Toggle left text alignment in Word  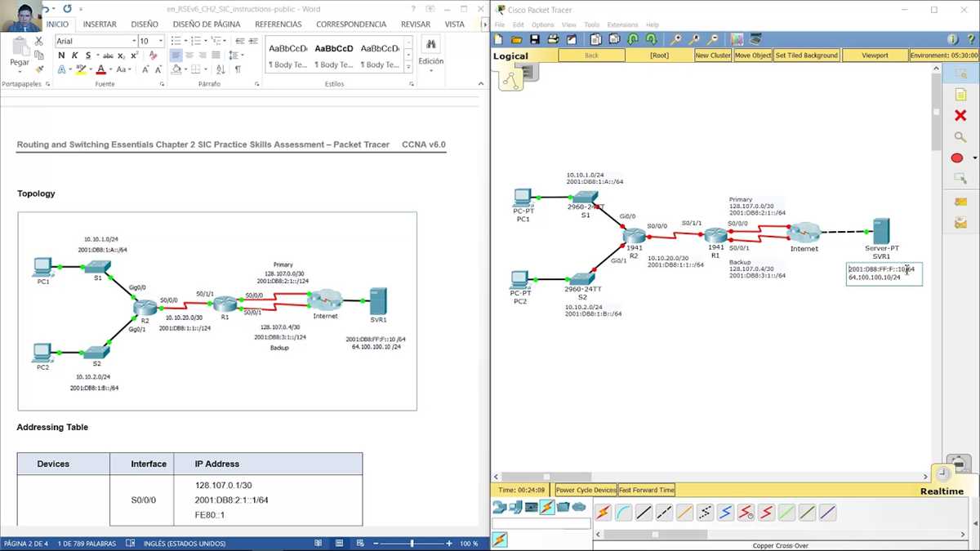click(176, 56)
